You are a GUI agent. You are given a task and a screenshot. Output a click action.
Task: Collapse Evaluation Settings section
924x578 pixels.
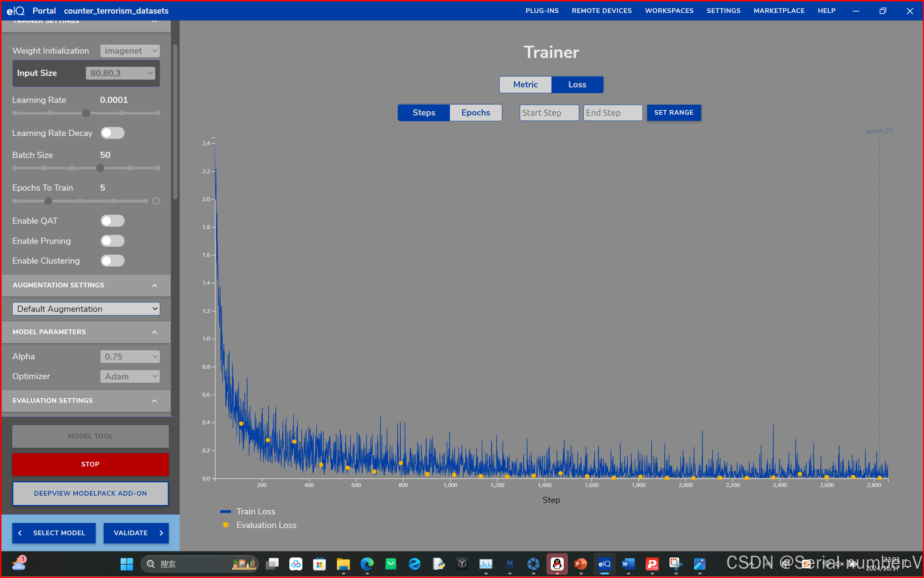coord(154,401)
